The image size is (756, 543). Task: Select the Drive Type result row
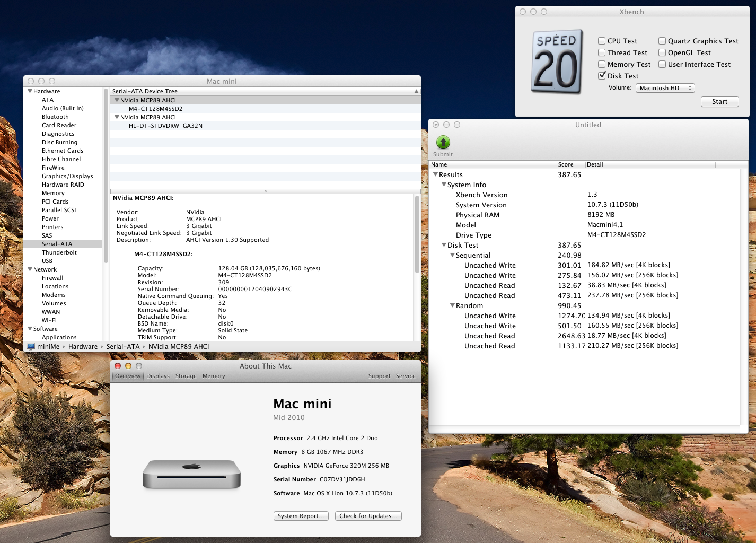584,235
